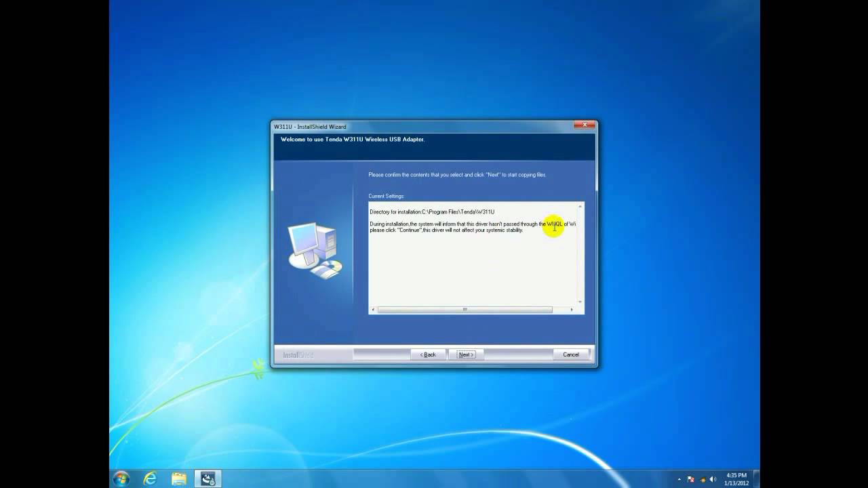Show hidden tray icons arrow
This screenshot has height=488, width=868.
coord(679,479)
